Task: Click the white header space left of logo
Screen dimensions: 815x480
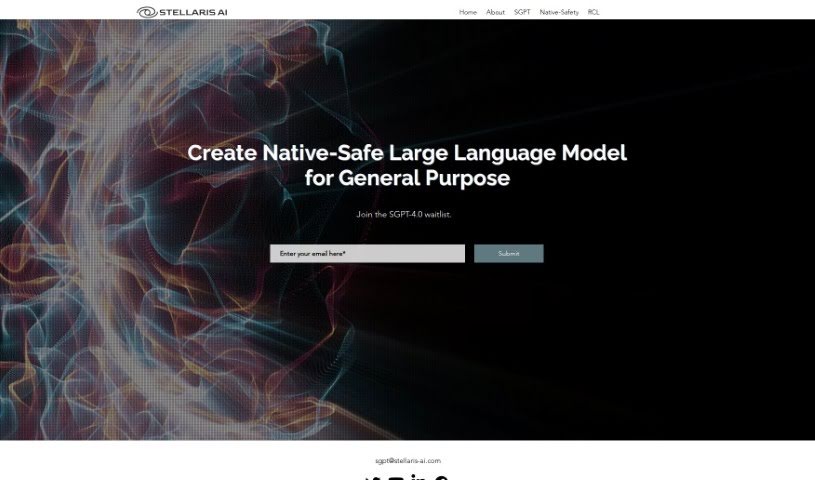Action: click(60, 10)
